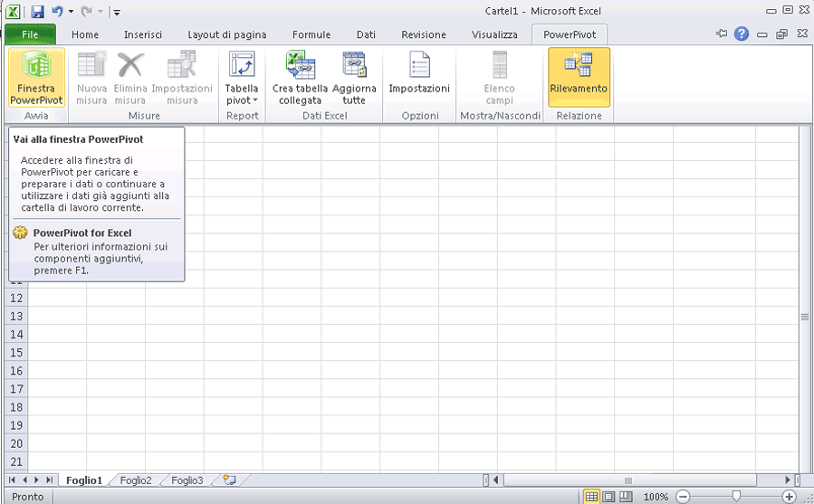Switch to the Revisione tab

[x=424, y=34]
